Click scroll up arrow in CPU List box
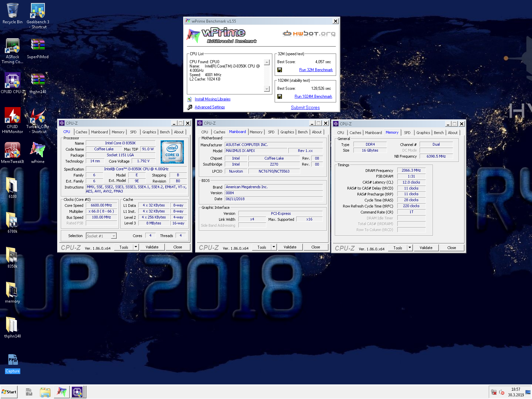Viewport: 532px width, 399px height. point(267,62)
